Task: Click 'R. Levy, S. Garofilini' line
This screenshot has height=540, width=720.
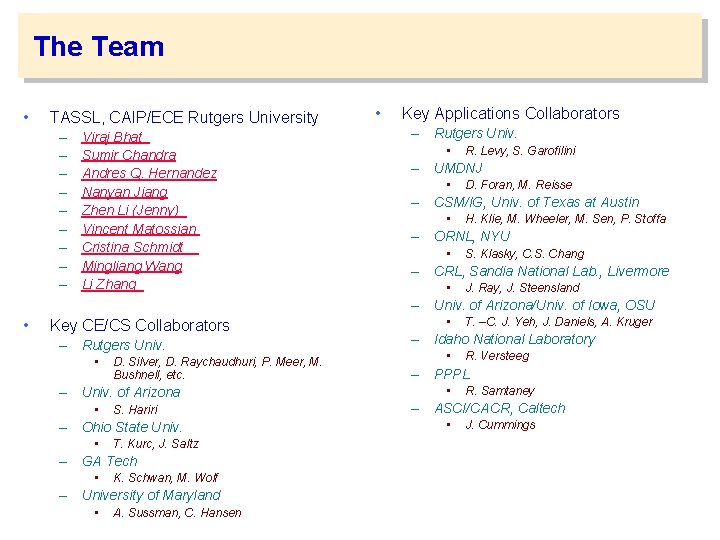Action: click(x=520, y=151)
